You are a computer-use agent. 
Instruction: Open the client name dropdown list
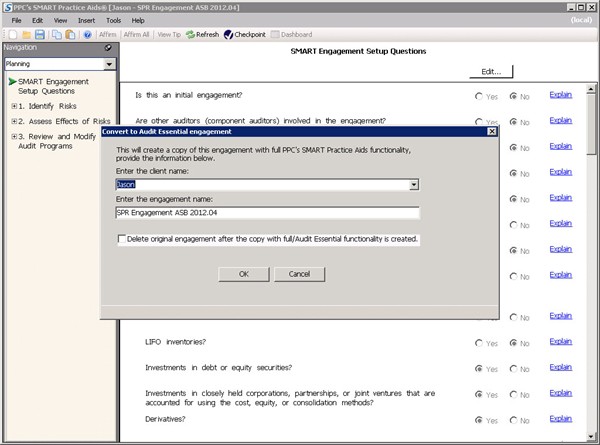click(413, 184)
